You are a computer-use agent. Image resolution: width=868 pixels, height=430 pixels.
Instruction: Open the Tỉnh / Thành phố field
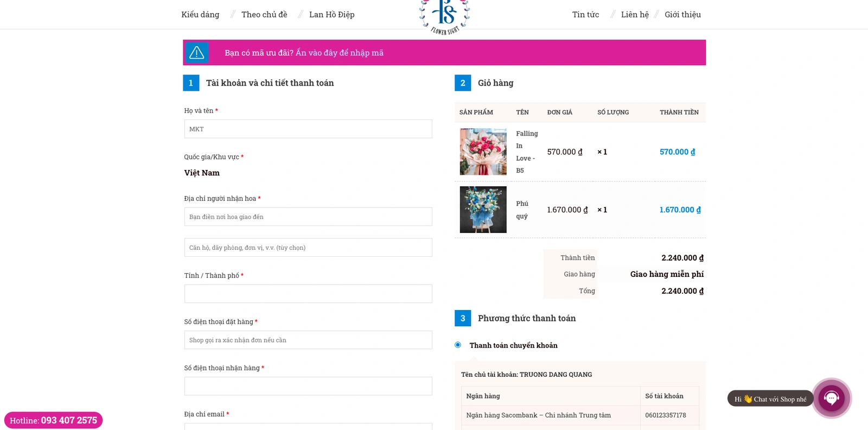(308, 294)
